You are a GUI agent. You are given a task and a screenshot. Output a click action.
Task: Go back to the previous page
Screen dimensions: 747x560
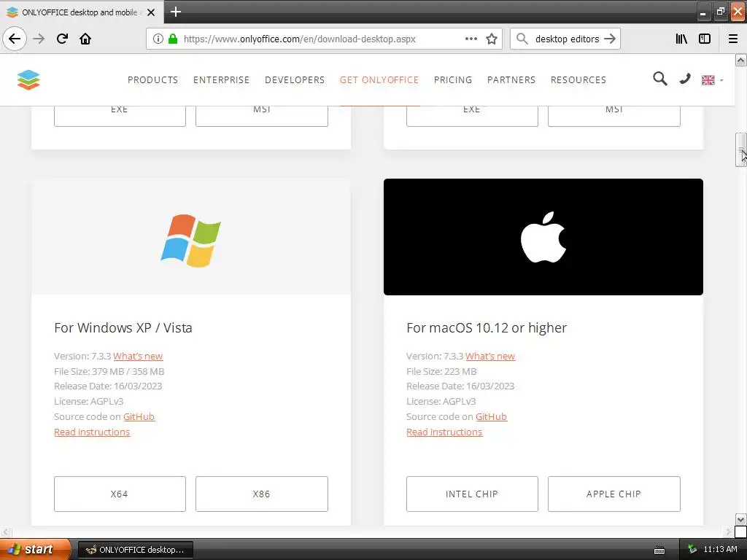coord(15,39)
